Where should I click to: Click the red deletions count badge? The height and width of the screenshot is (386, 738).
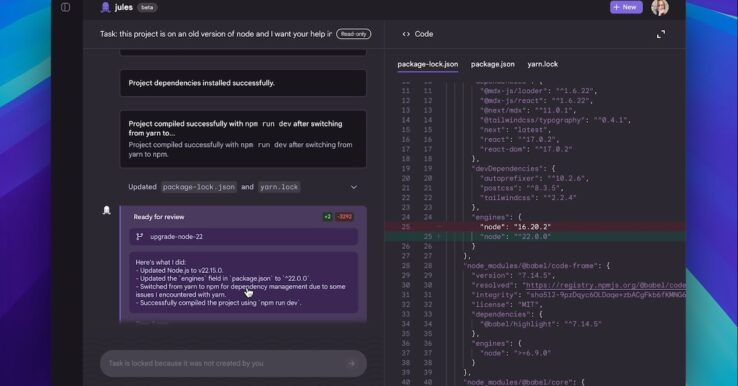point(345,217)
